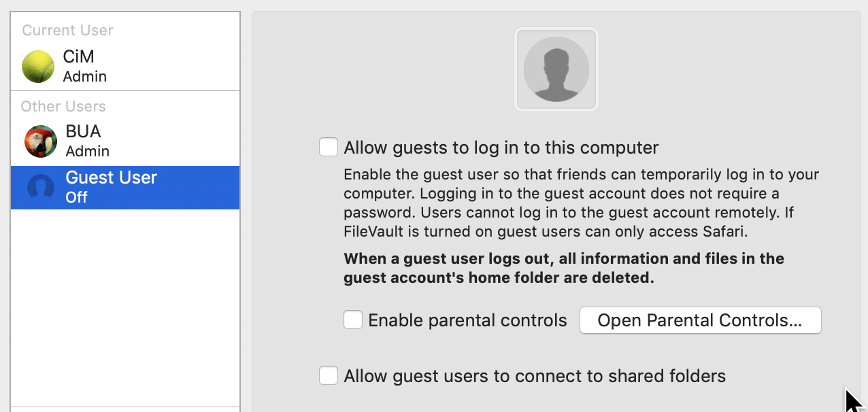Enable parental controls for the guest account

pos(353,320)
